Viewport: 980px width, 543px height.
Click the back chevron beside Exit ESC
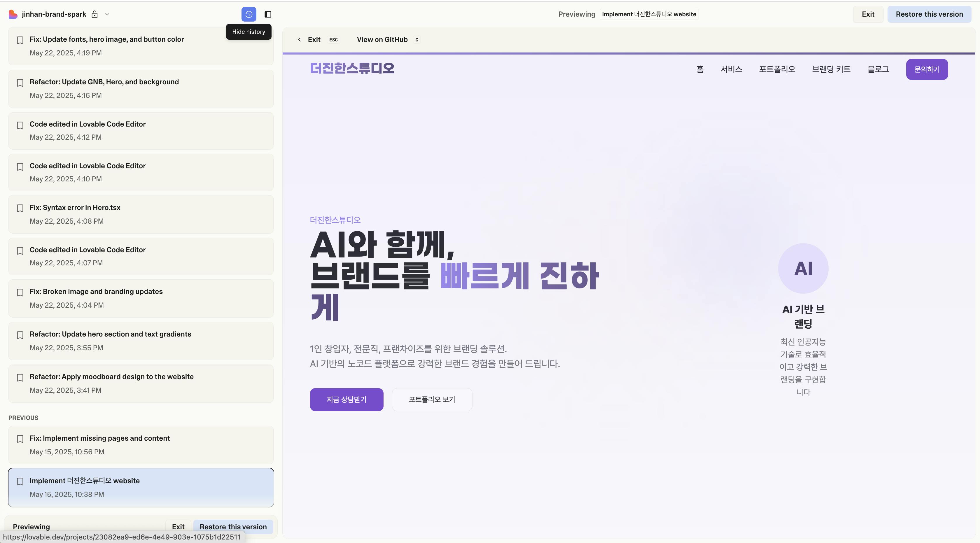click(x=300, y=40)
